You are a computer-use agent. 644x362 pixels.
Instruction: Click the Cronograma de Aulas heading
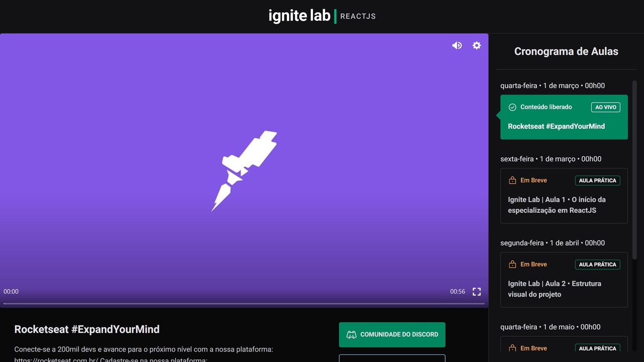pyautogui.click(x=566, y=51)
